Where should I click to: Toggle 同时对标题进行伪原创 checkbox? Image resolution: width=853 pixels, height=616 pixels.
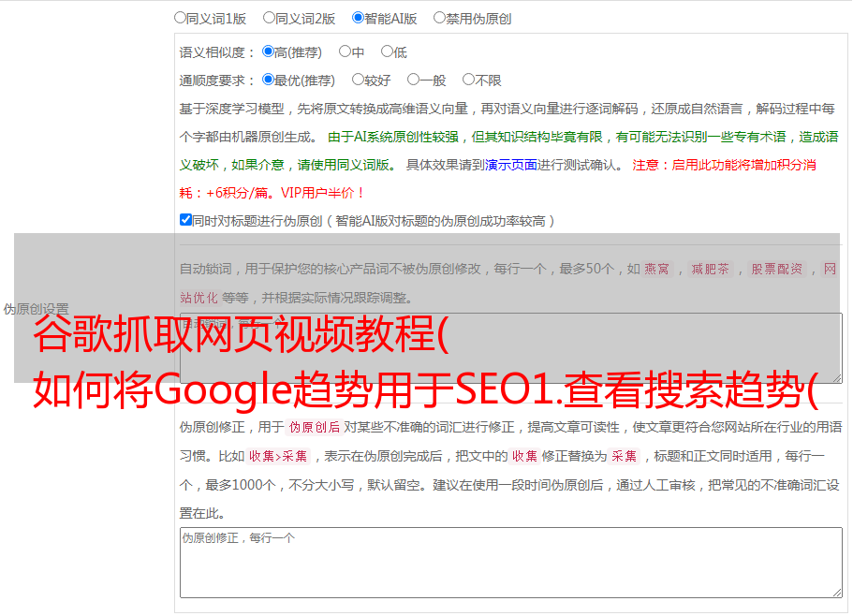point(185,221)
